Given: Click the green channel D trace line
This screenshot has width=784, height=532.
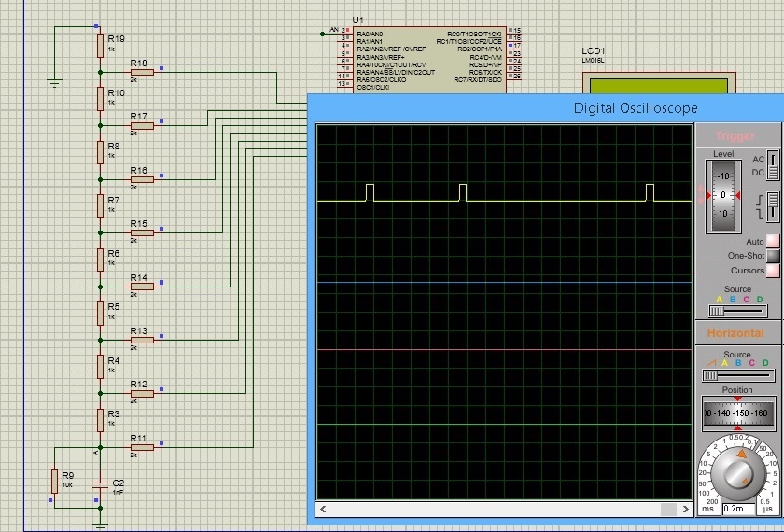Looking at the screenshot, I should tap(504, 425).
